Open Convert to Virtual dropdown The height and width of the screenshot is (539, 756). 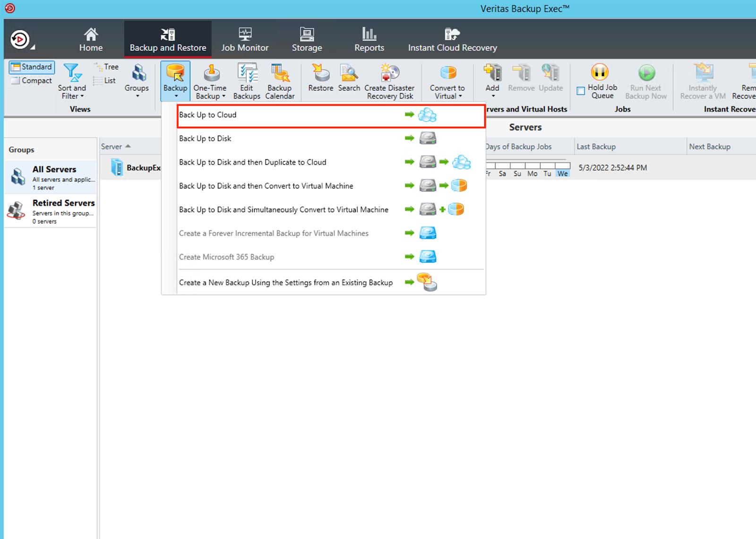click(x=447, y=81)
